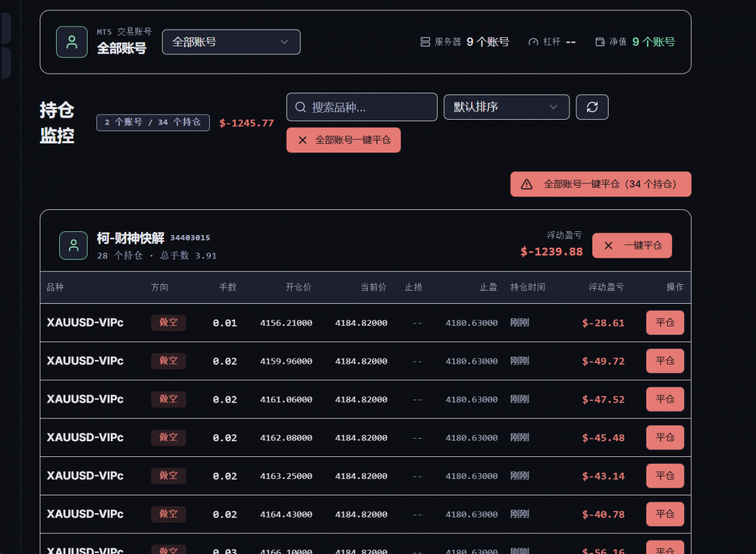
Task: Click the leverage gauge icon beside 杠杆
Action: 534,42
